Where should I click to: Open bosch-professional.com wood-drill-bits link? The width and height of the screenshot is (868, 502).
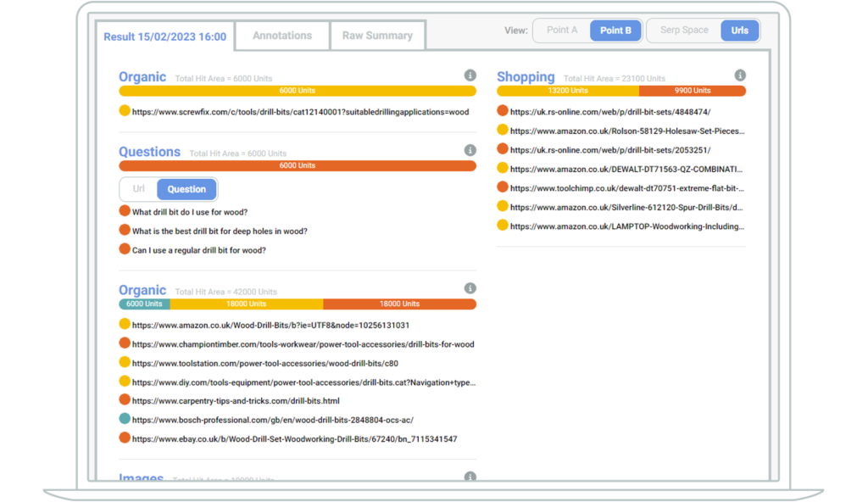coord(273,420)
